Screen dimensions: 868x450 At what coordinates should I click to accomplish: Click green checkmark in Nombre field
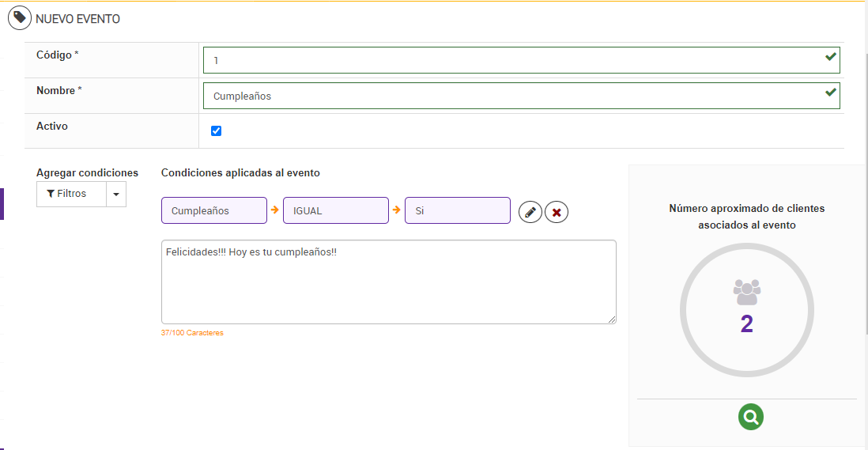point(830,93)
